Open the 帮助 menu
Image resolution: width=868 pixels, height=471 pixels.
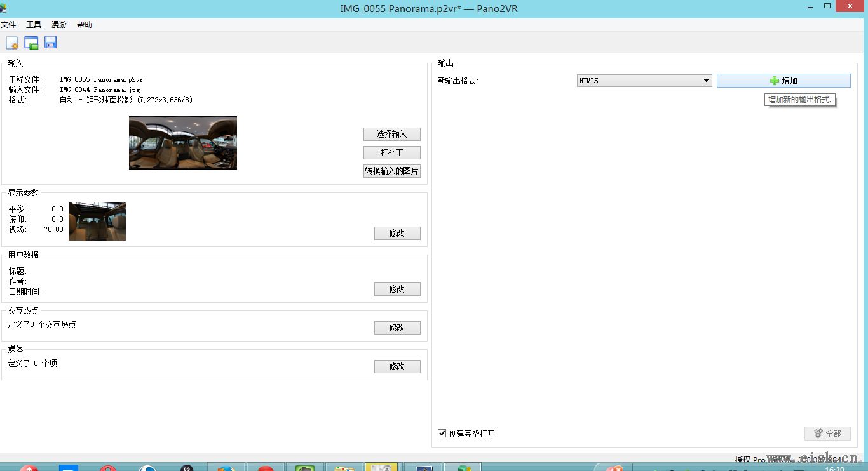(x=85, y=25)
